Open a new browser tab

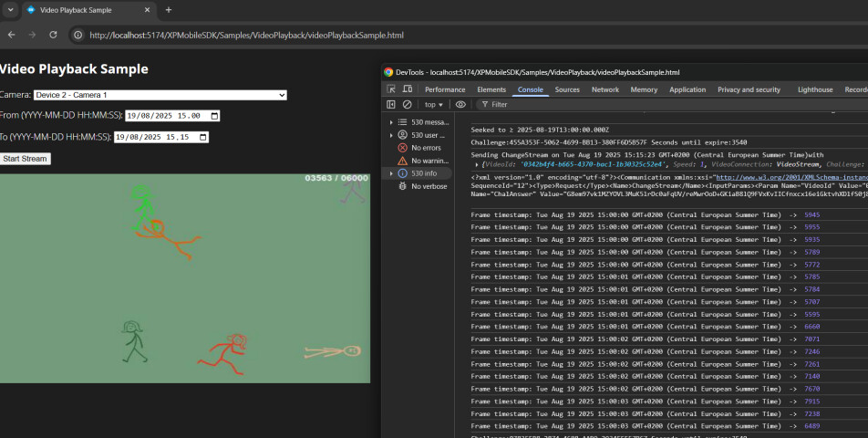tap(169, 10)
